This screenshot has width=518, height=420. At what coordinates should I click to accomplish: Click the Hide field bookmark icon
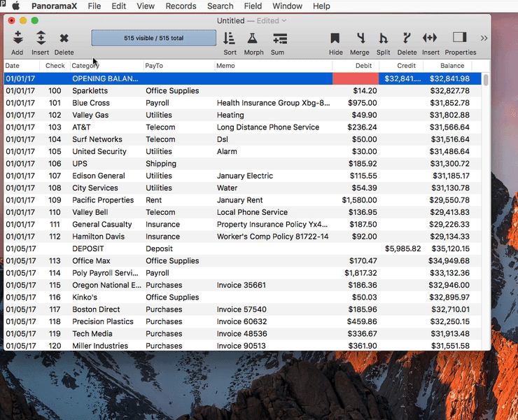[335, 38]
